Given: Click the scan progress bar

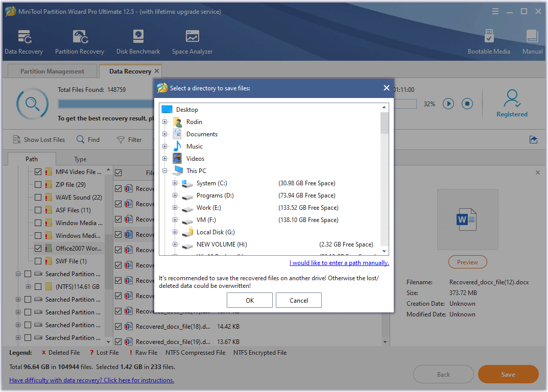Looking at the screenshot, I should 237,104.
